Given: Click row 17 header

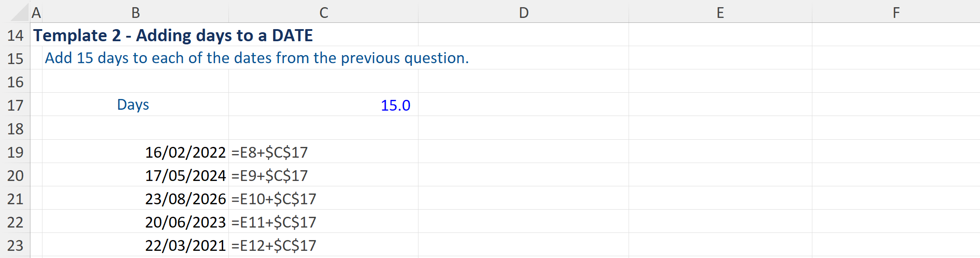Looking at the screenshot, I should 15,105.
